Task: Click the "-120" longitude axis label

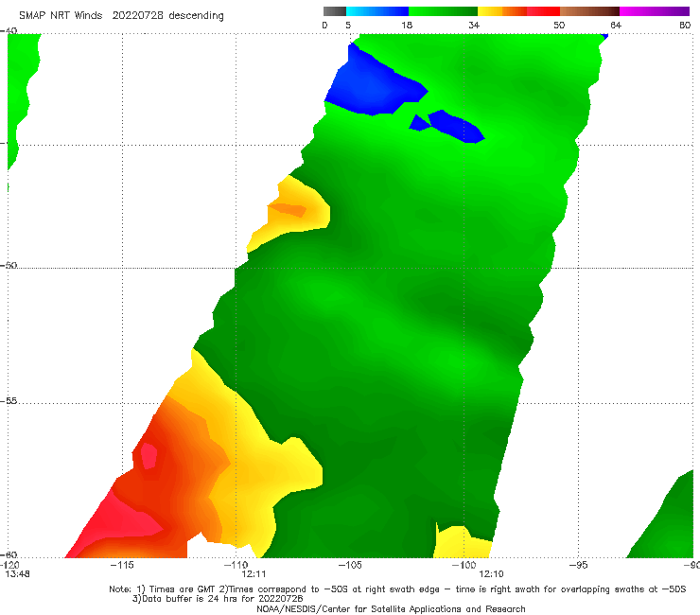Action: point(9,565)
